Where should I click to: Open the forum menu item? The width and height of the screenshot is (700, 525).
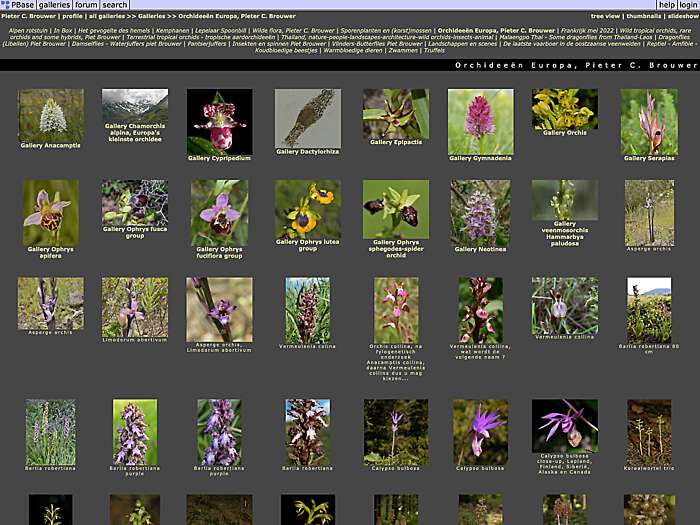pos(86,5)
